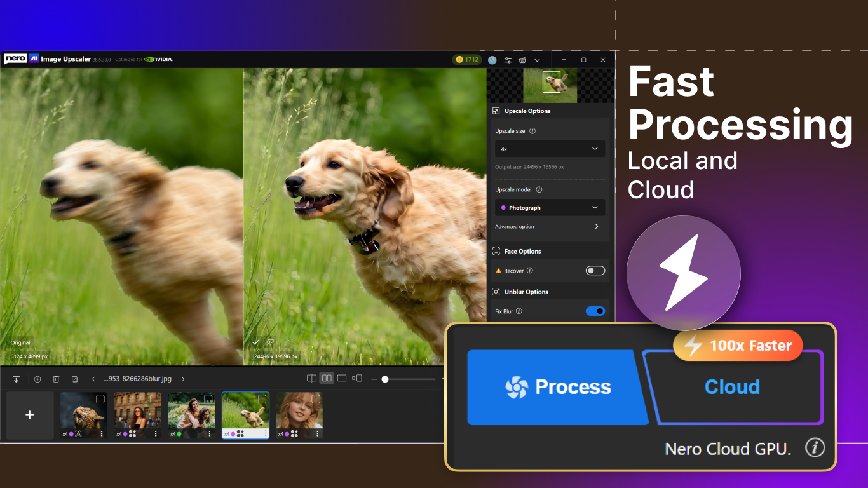868x488 pixels.
Task: Click the blue Process button
Action: pos(557,387)
